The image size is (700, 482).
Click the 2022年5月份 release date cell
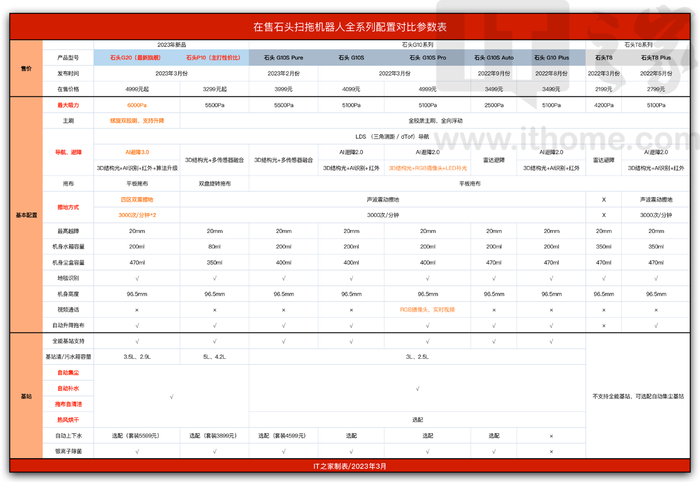[656, 73]
